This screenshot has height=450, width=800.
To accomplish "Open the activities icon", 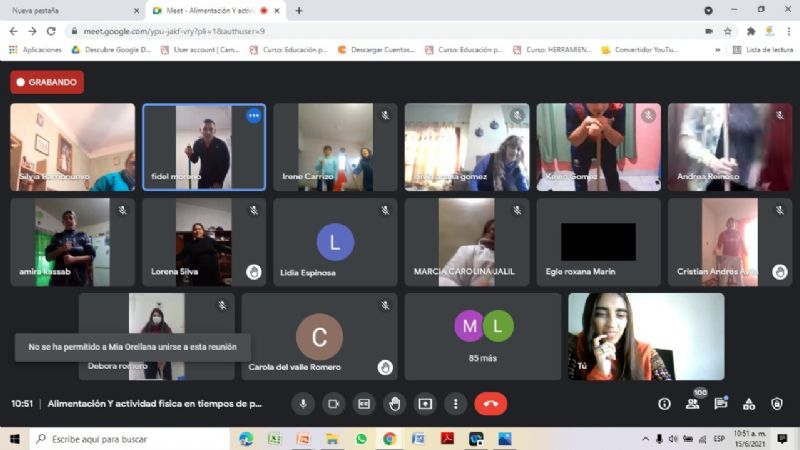I will [x=749, y=404].
